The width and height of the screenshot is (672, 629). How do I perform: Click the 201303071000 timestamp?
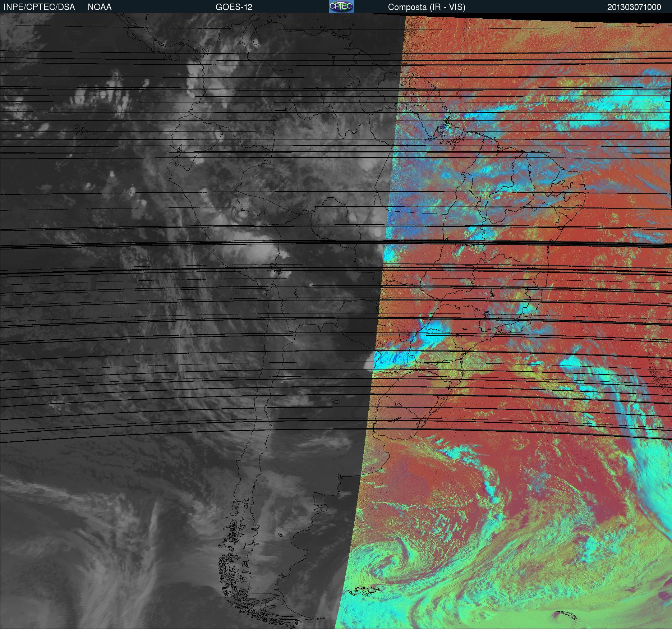click(x=634, y=7)
